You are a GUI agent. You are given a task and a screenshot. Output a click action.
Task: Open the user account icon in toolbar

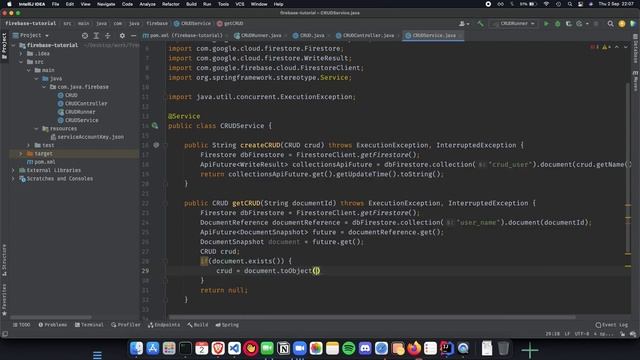[x=463, y=24]
